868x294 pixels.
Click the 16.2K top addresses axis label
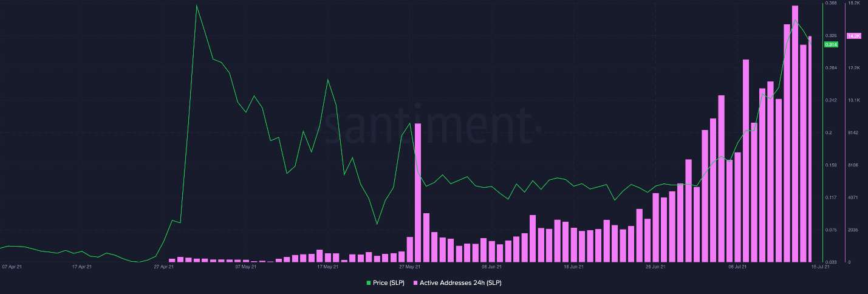coord(853,4)
